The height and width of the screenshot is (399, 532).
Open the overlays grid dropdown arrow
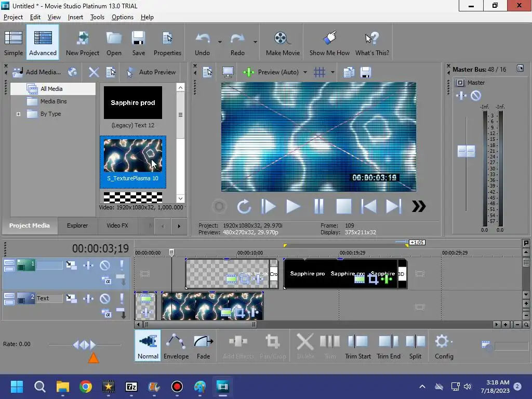pyautogui.click(x=332, y=72)
